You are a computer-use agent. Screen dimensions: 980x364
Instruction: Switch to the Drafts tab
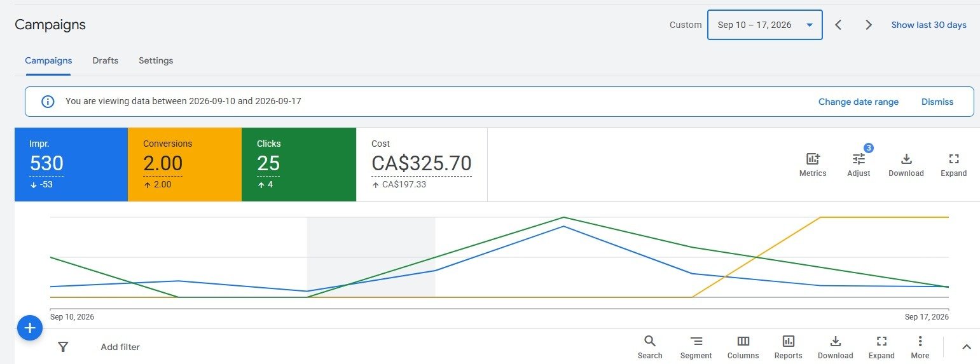[106, 60]
